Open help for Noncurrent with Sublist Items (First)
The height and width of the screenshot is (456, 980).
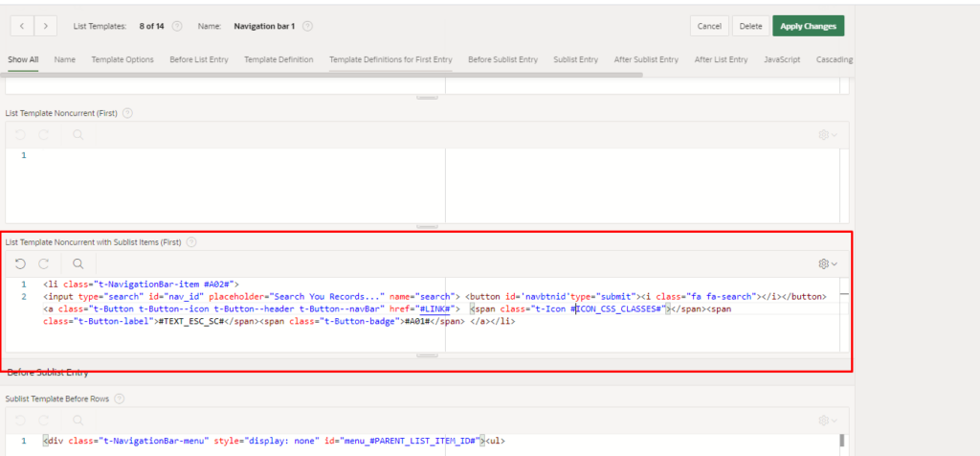pos(192,242)
